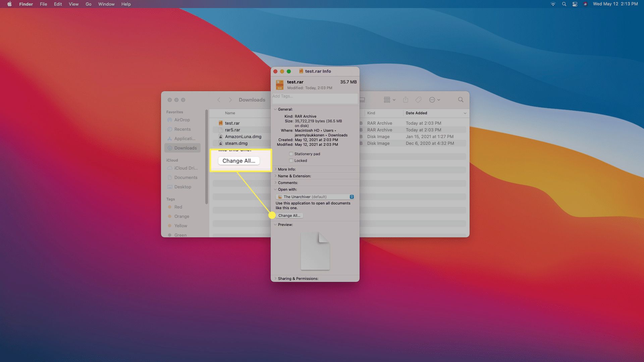Open the Finder File menu
The image size is (644, 362).
click(x=43, y=4)
